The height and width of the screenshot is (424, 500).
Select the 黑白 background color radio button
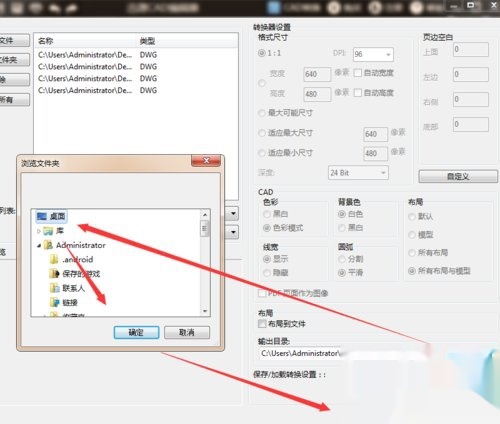[342, 228]
